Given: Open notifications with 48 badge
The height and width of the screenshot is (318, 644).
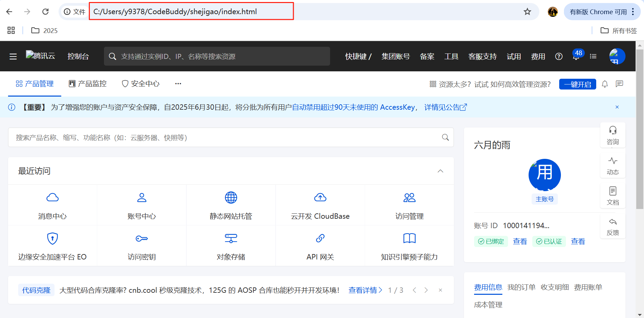Looking at the screenshot, I should pos(577,55).
